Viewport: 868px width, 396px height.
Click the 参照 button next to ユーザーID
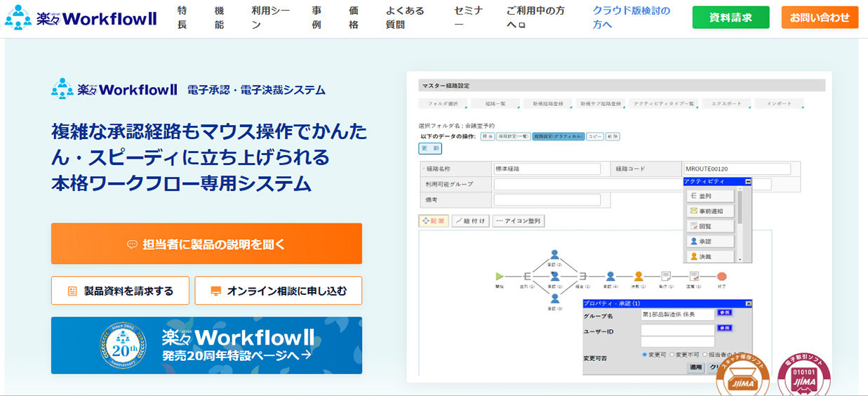pos(725,328)
